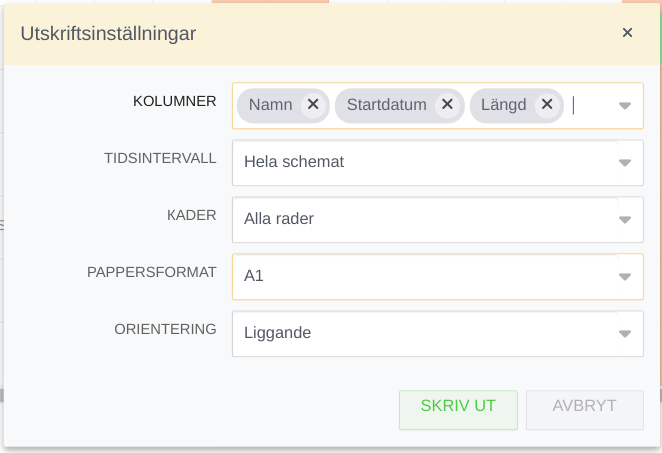This screenshot has height=453, width=662.
Task: Open the Tidsintervall dropdown arrow
Action: [x=625, y=162]
